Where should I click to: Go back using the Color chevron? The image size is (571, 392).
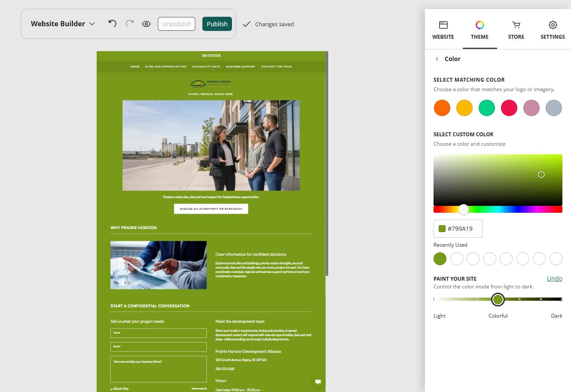[x=437, y=59]
